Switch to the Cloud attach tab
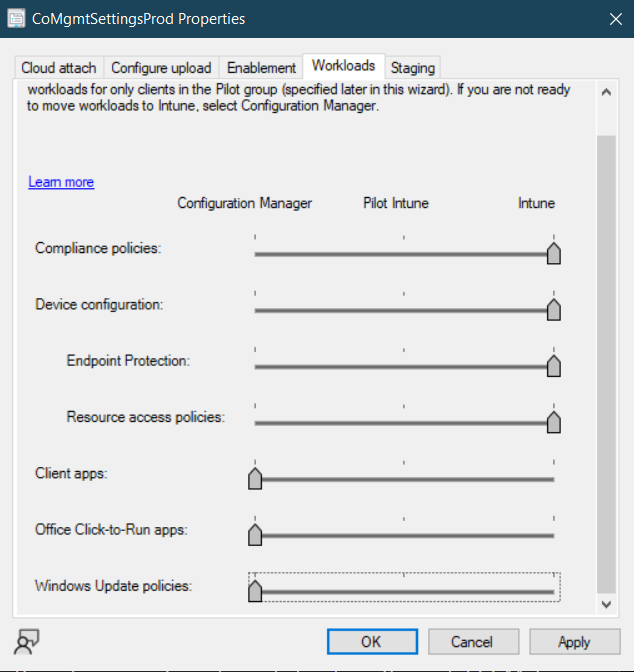The image size is (634, 672). [59, 68]
